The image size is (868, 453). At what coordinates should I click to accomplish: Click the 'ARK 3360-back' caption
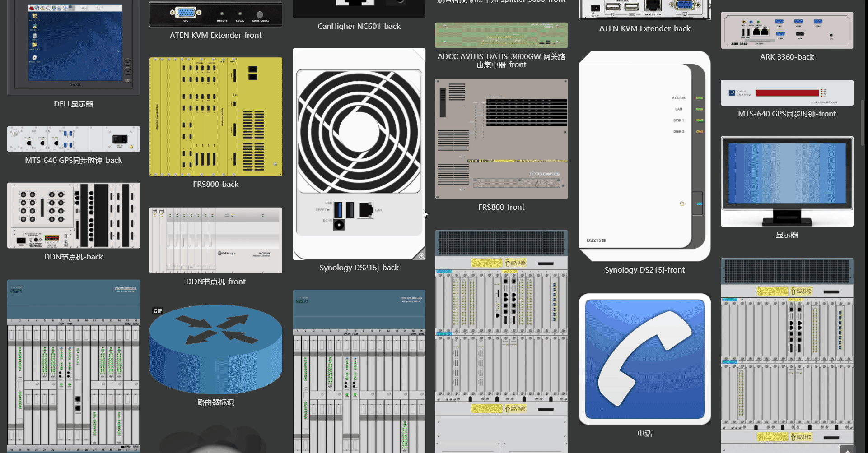[787, 57]
